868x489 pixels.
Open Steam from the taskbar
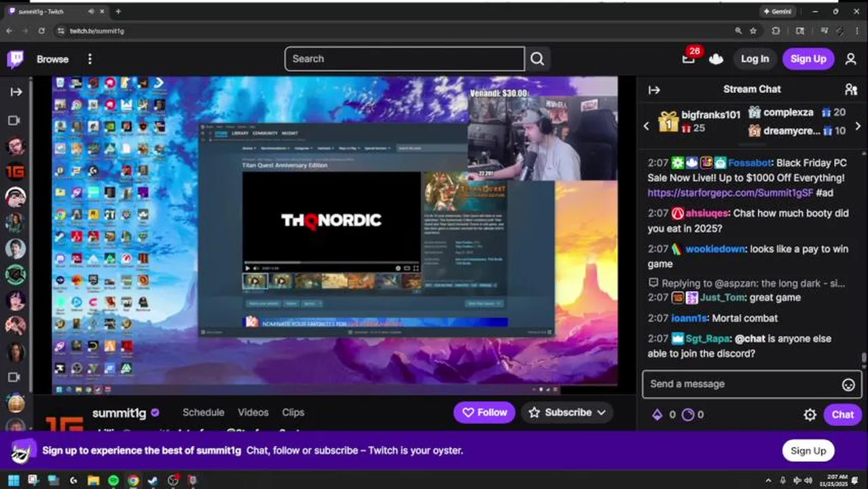click(x=153, y=481)
